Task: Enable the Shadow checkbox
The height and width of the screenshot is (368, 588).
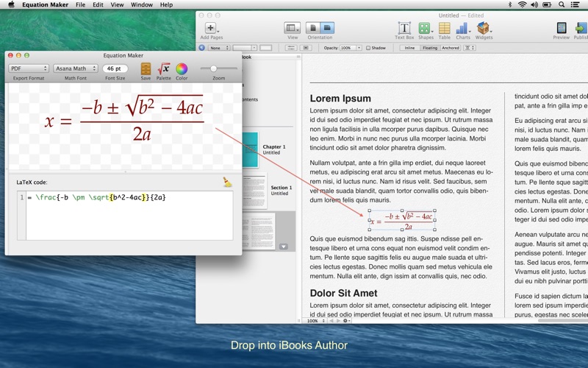Action: coord(368,48)
